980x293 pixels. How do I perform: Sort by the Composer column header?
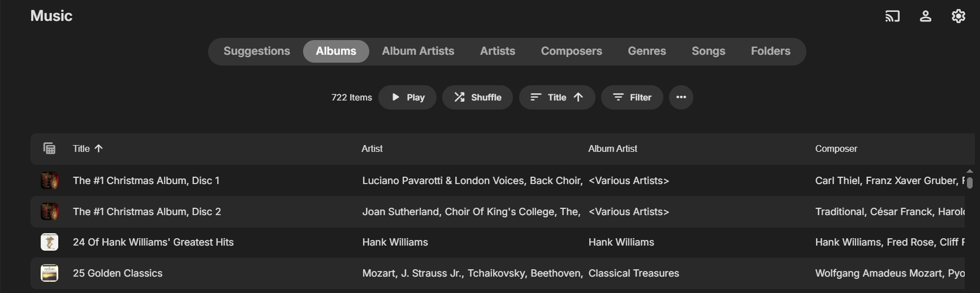[836, 148]
